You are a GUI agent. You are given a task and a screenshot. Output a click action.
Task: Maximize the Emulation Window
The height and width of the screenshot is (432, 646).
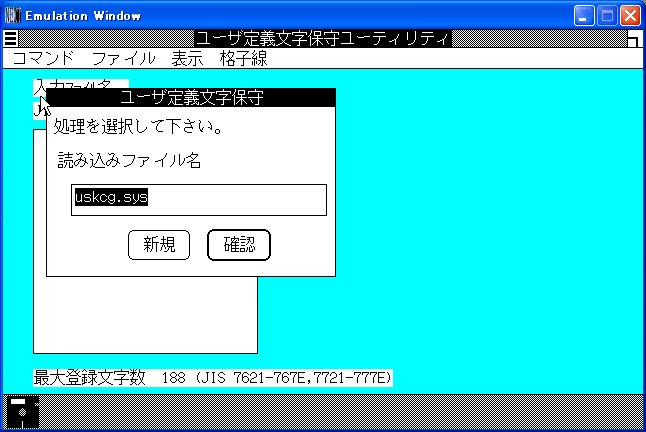click(x=607, y=15)
